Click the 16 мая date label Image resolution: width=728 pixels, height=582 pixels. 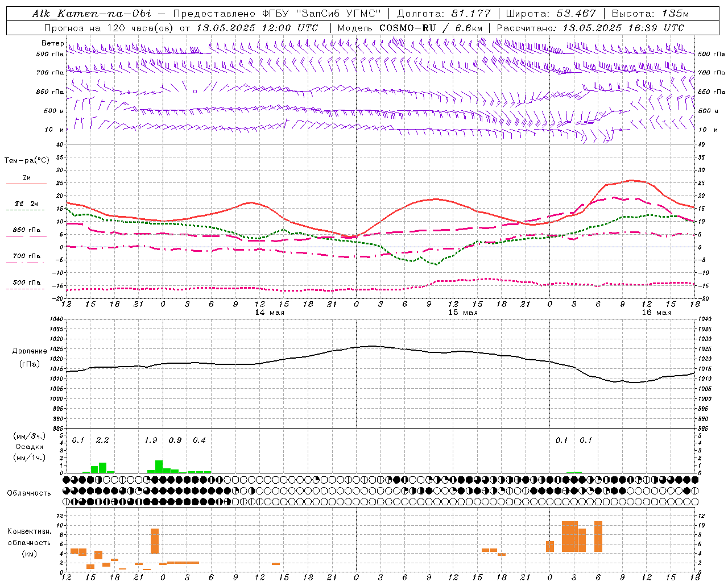(x=656, y=313)
